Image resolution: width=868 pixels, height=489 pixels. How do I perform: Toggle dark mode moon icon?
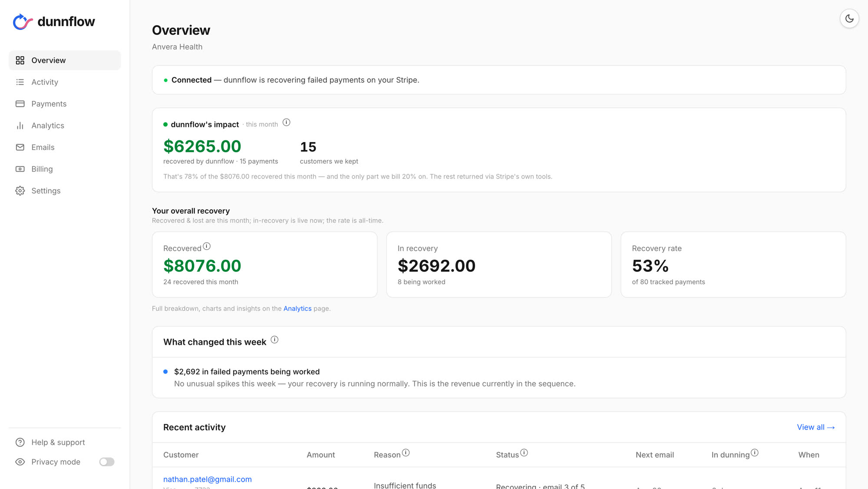(849, 19)
